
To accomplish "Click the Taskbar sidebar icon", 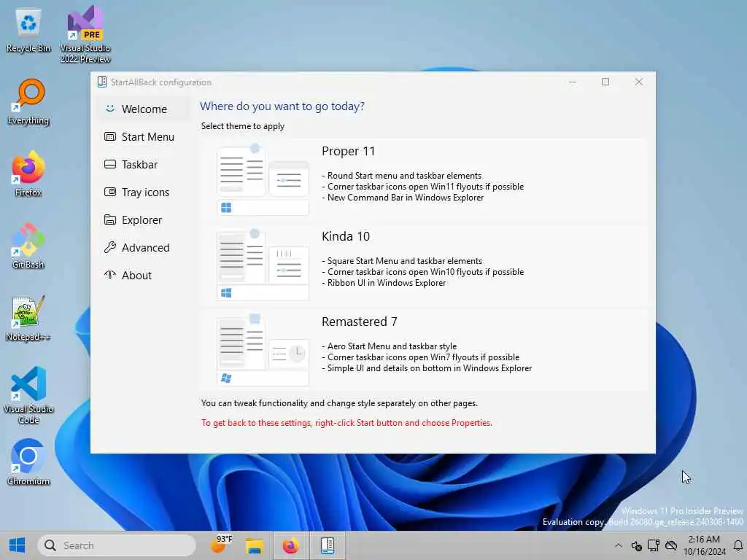I will click(110, 164).
